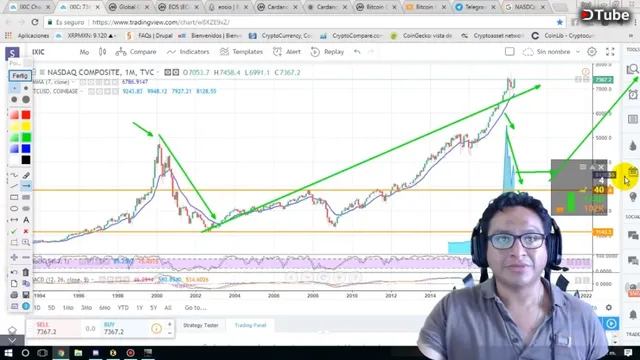Open the Indicators menu
The width and height of the screenshot is (640, 360).
pos(188,52)
